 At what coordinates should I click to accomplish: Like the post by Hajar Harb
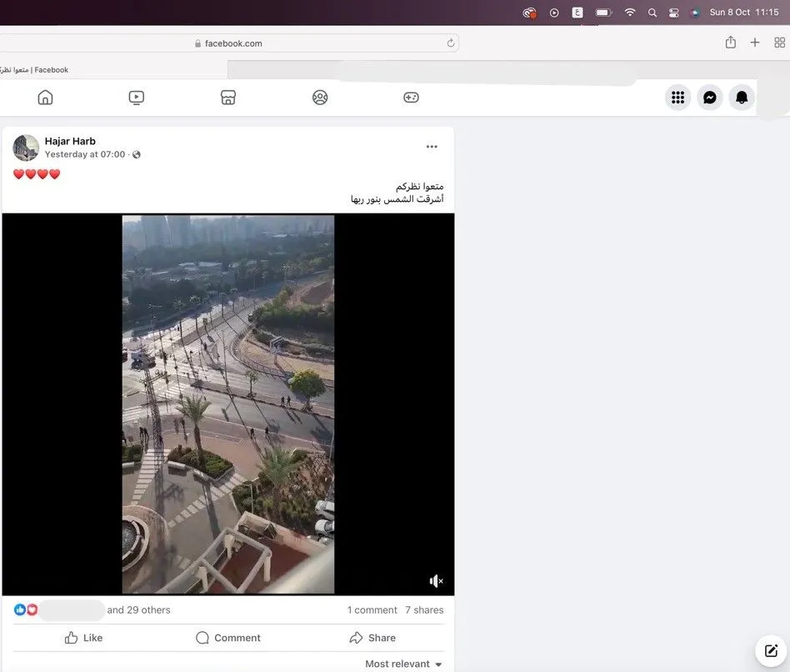pos(83,638)
